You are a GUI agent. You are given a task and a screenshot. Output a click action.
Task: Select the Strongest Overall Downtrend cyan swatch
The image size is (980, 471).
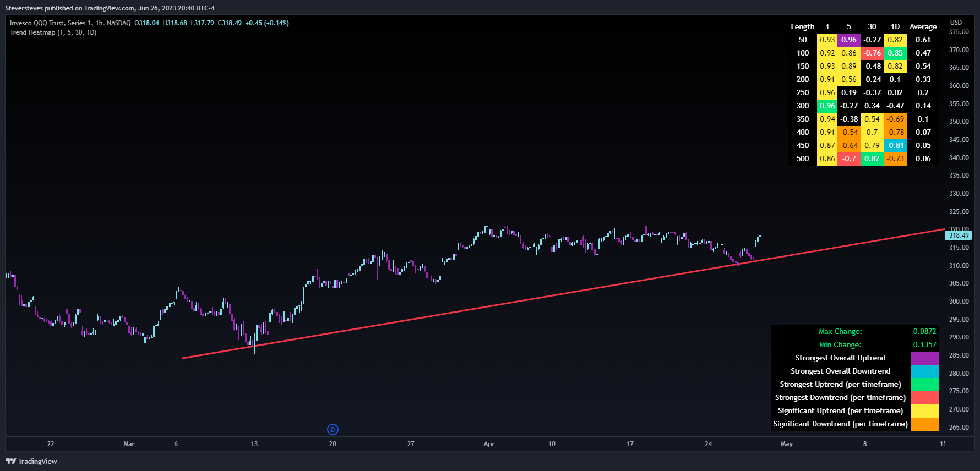click(x=924, y=371)
